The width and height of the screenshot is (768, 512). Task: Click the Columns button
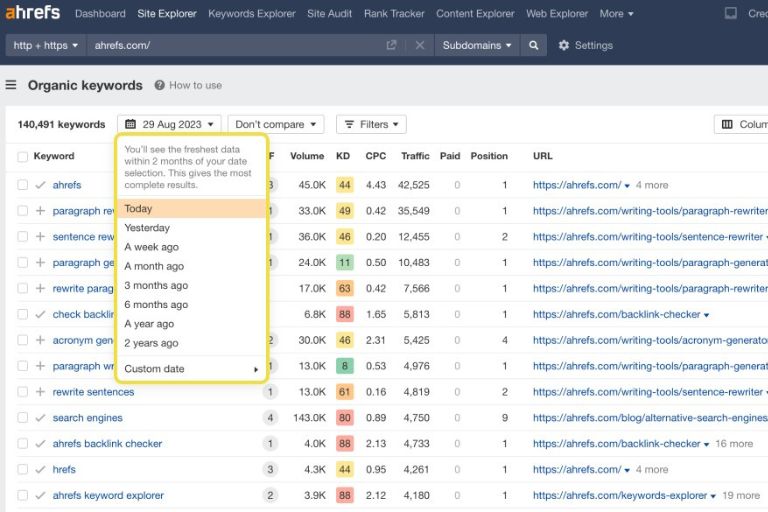[x=741, y=124]
